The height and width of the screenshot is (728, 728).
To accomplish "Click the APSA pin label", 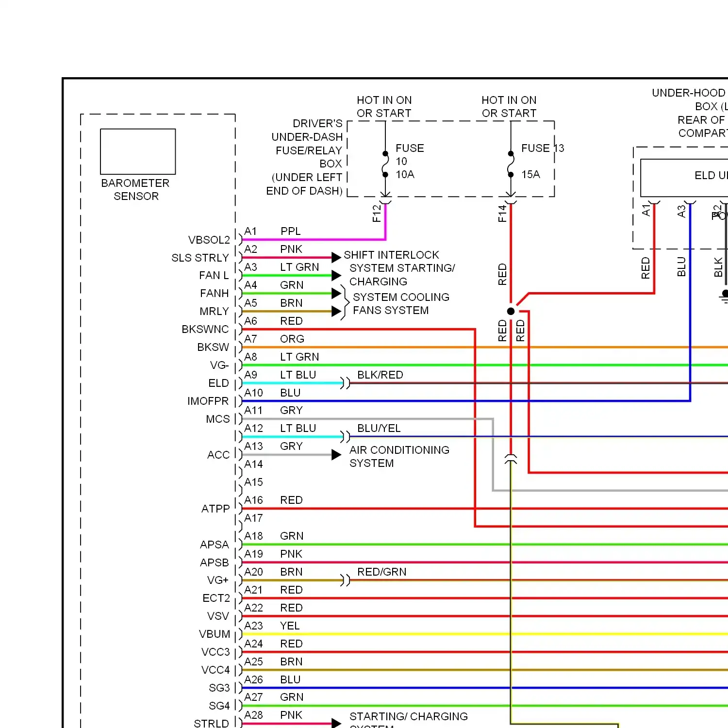I will [x=214, y=545].
